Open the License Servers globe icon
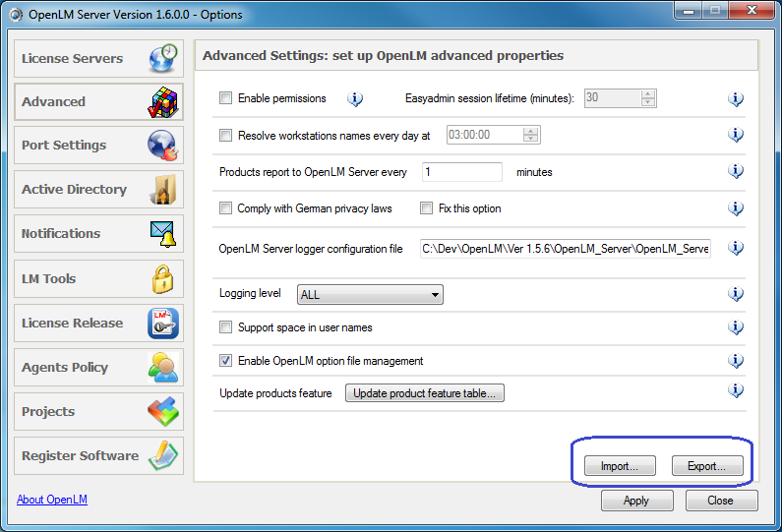 (x=163, y=58)
